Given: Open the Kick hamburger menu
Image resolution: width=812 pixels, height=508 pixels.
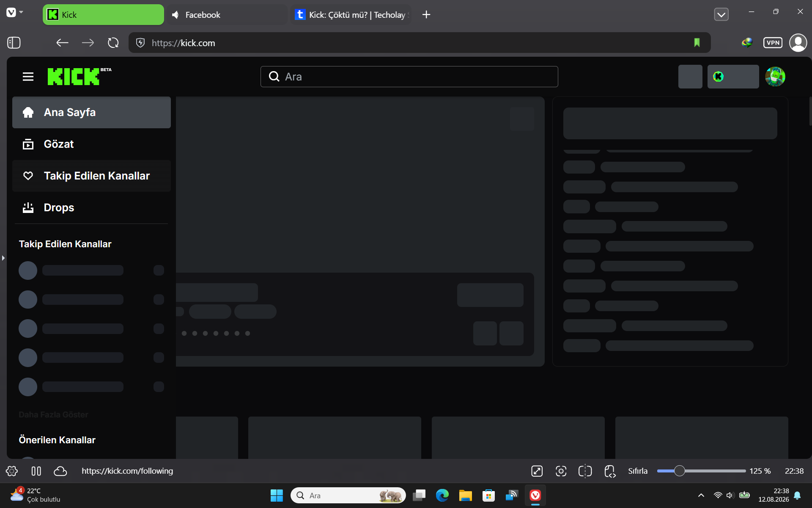Looking at the screenshot, I should coord(28,77).
